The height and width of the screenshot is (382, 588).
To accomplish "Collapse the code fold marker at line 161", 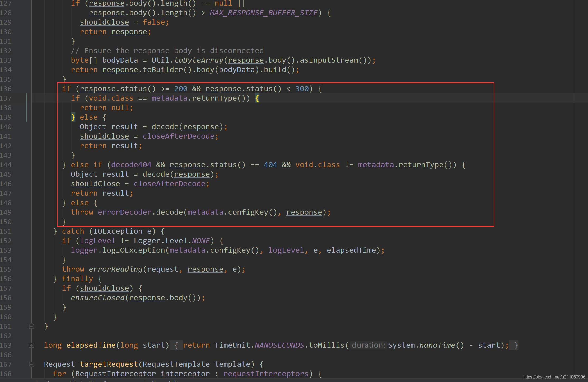I will coord(32,326).
